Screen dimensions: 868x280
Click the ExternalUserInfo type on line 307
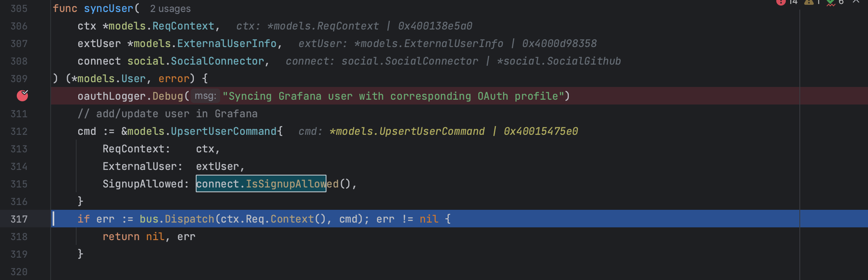coord(227,44)
